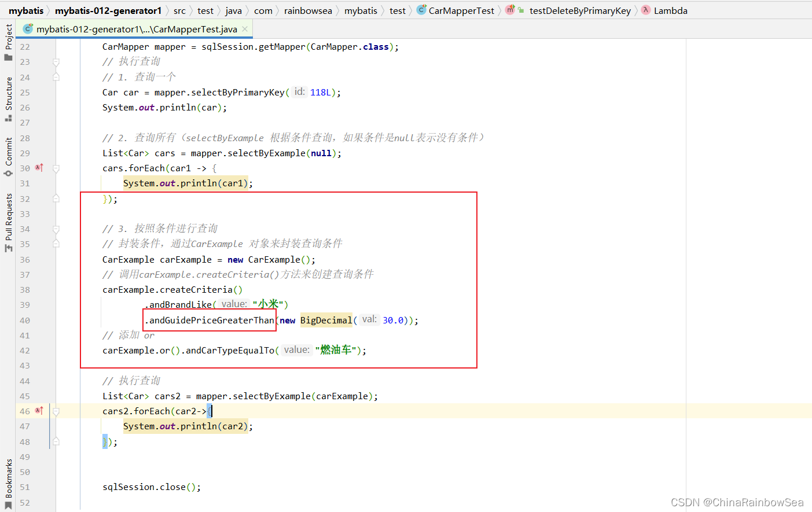The height and width of the screenshot is (512, 812).
Task: Collapse the forEach lambda fold at line 30
Action: click(x=56, y=168)
